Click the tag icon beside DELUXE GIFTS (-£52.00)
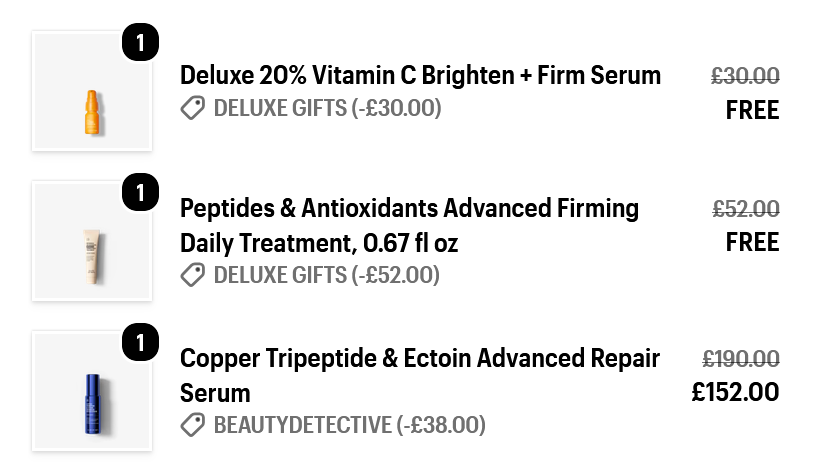 coord(193,275)
